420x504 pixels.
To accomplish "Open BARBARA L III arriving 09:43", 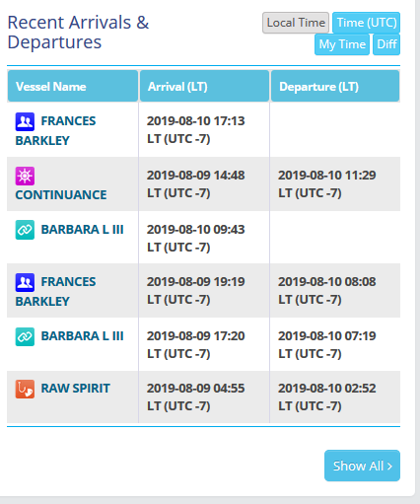I will click(x=82, y=230).
